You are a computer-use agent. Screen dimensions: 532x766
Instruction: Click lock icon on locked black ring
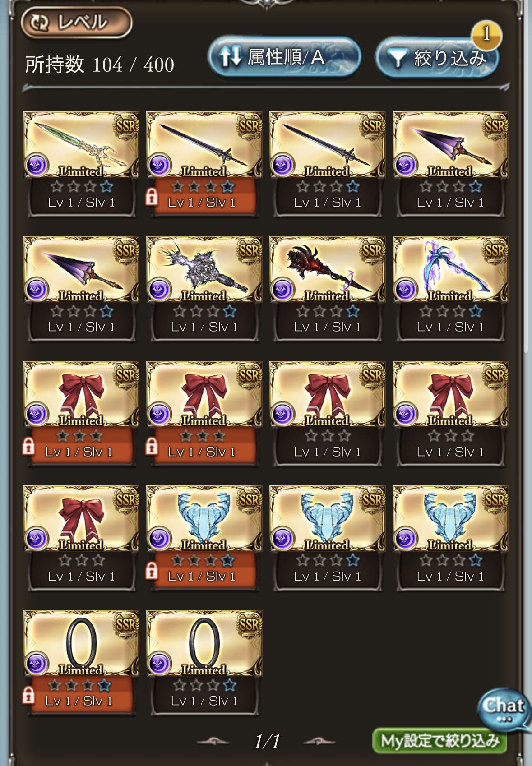point(28,695)
